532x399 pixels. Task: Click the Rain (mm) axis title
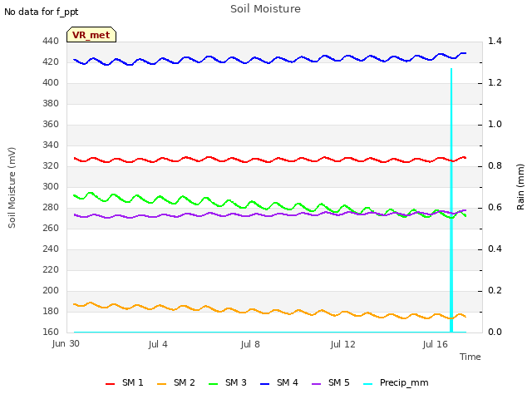pos(520,187)
